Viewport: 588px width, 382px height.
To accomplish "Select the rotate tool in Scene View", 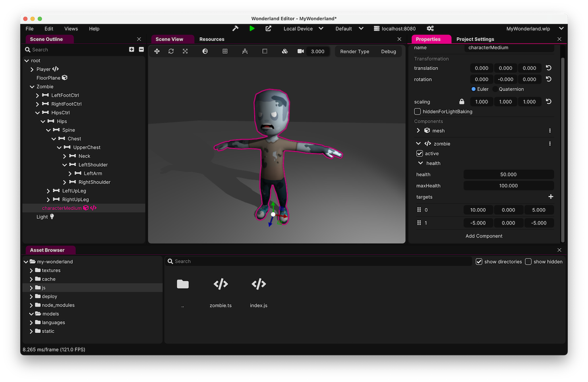I will pyautogui.click(x=171, y=51).
